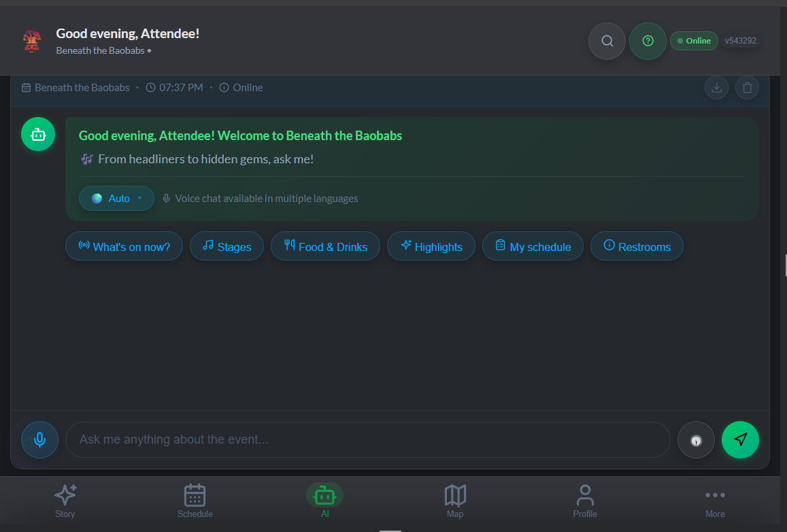This screenshot has width=787, height=532.
Task: Open the Schedule section from bottom navigation
Action: pos(195,501)
